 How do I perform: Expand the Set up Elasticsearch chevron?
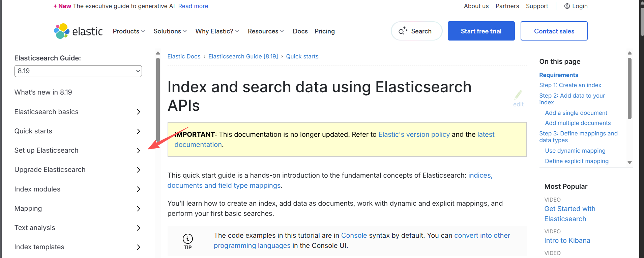point(138,151)
